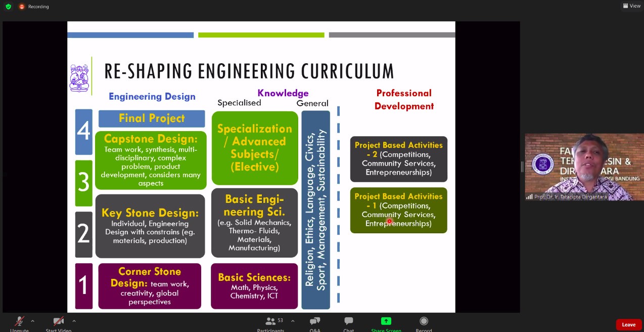Viewport: 644px width, 332px height.
Task: Click the panel resize handle beside speaker video
Action: point(522,167)
